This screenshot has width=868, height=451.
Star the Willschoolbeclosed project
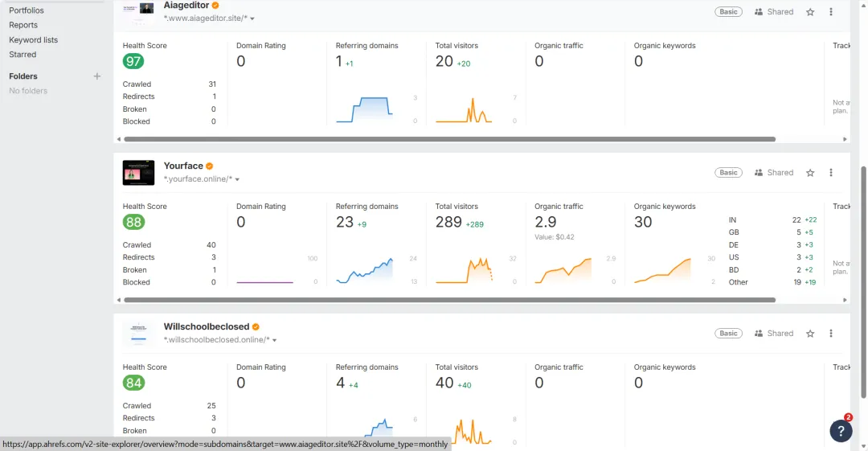click(810, 334)
